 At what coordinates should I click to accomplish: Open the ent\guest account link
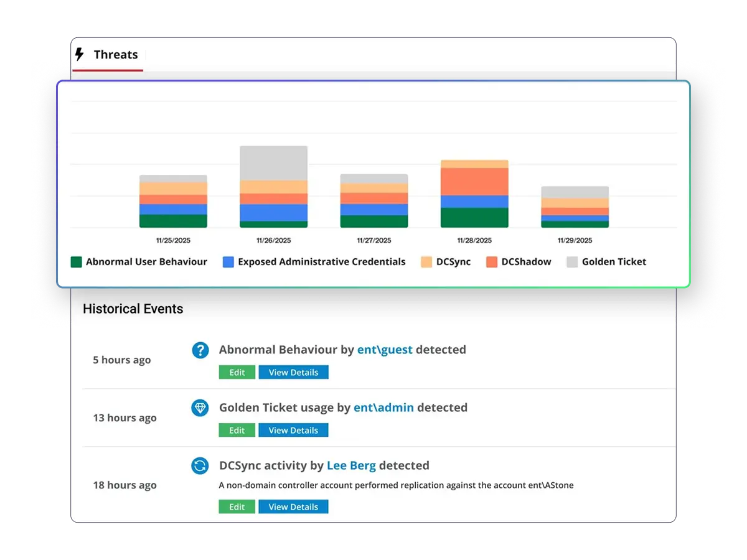[x=385, y=350]
